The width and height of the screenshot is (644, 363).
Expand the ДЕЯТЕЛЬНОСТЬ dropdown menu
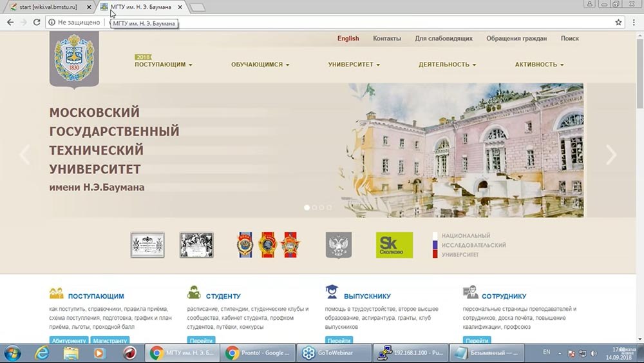tap(448, 64)
